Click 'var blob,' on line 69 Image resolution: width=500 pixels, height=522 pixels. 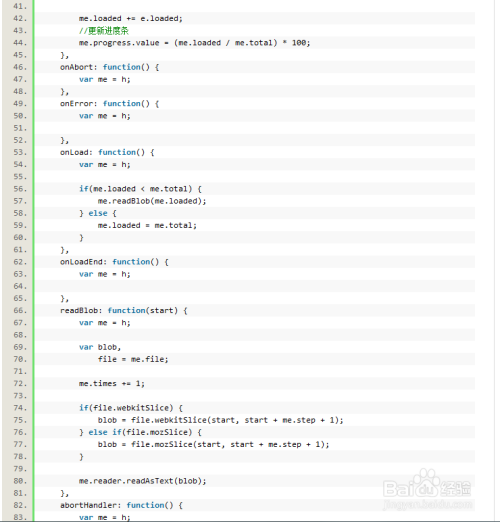point(100,347)
